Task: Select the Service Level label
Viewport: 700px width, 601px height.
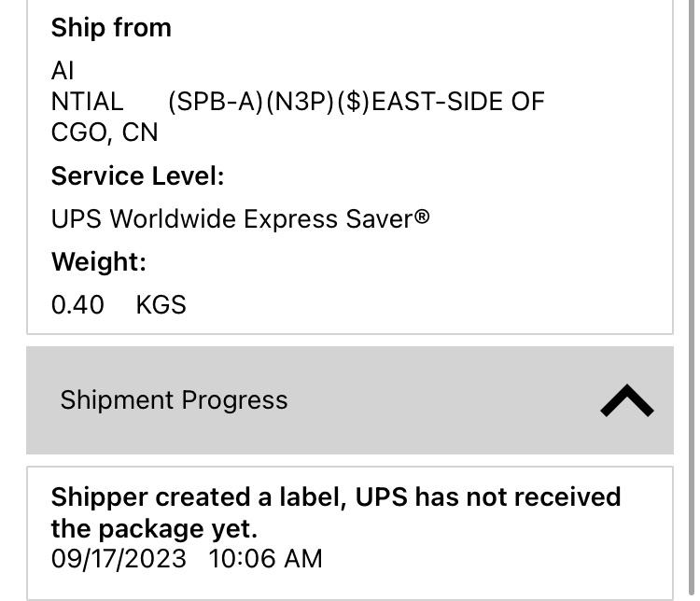Action: tap(137, 176)
